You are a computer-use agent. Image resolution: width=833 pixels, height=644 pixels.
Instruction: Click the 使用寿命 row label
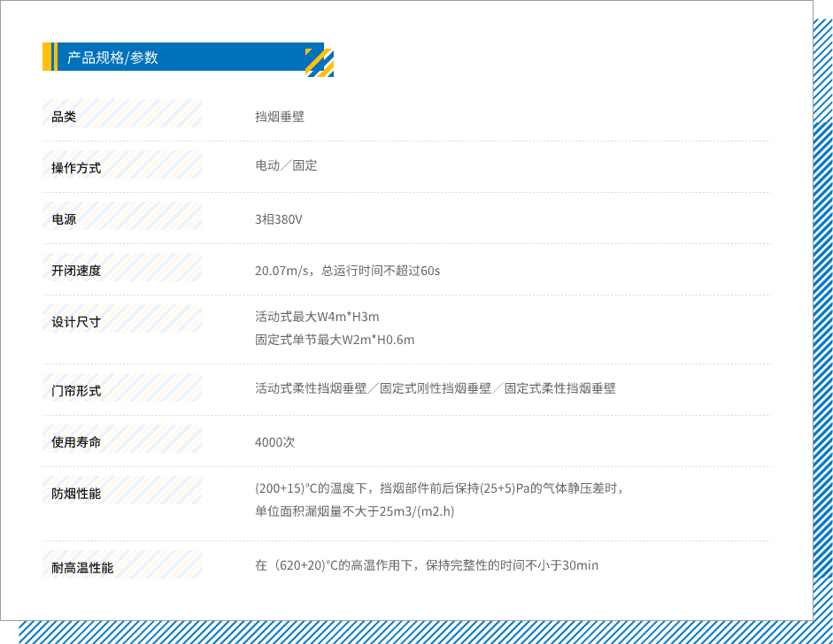tap(76, 442)
